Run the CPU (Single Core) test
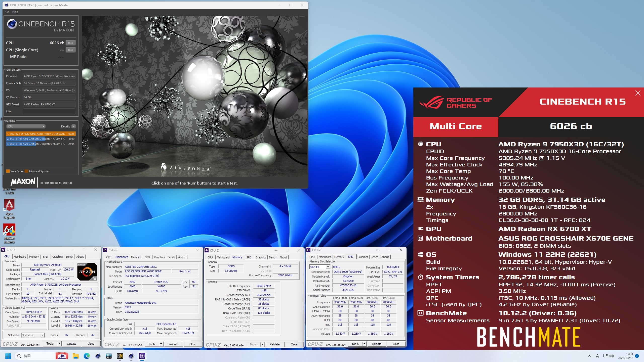 pyautogui.click(x=70, y=50)
